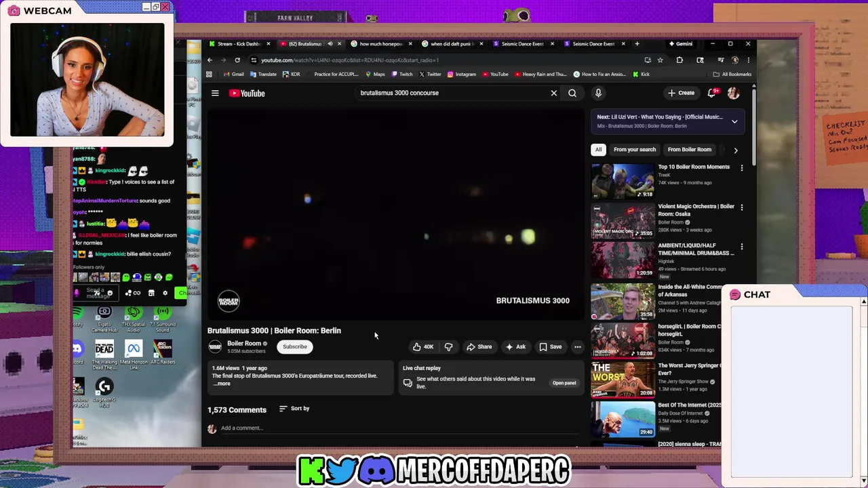Like the Brutalismus 3000 video

pyautogui.click(x=423, y=347)
